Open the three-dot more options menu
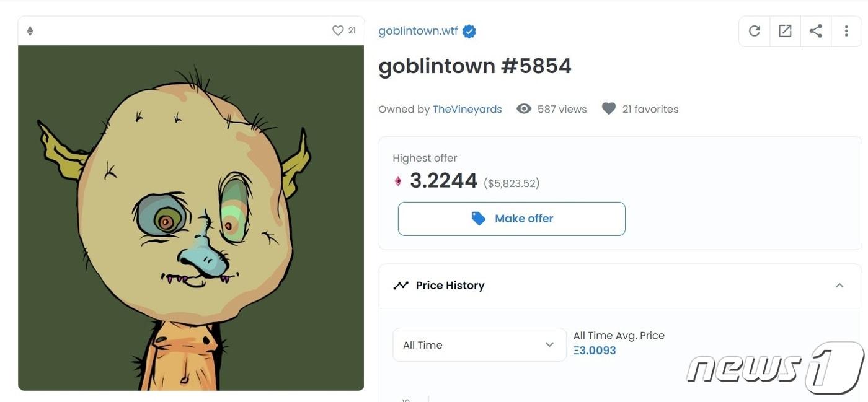Image resolution: width=868 pixels, height=402 pixels. coord(846,31)
